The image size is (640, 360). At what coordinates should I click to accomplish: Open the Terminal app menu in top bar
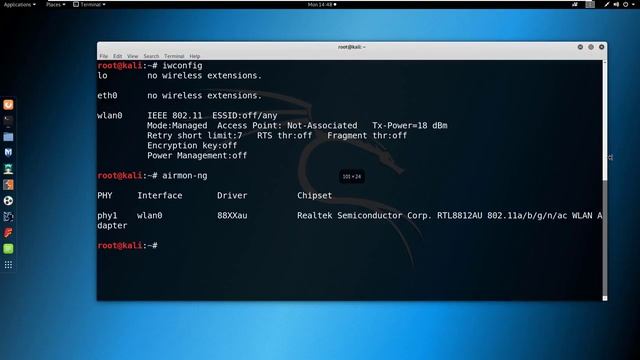point(89,4)
